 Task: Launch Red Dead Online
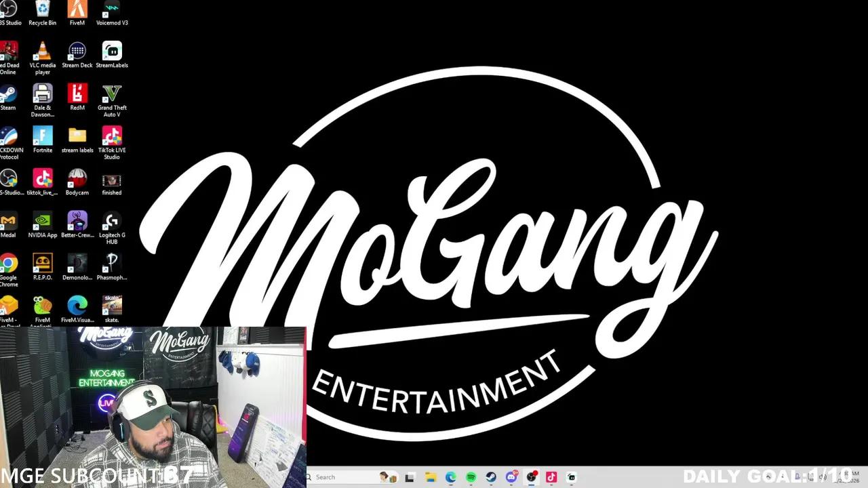pyautogui.click(x=9, y=52)
